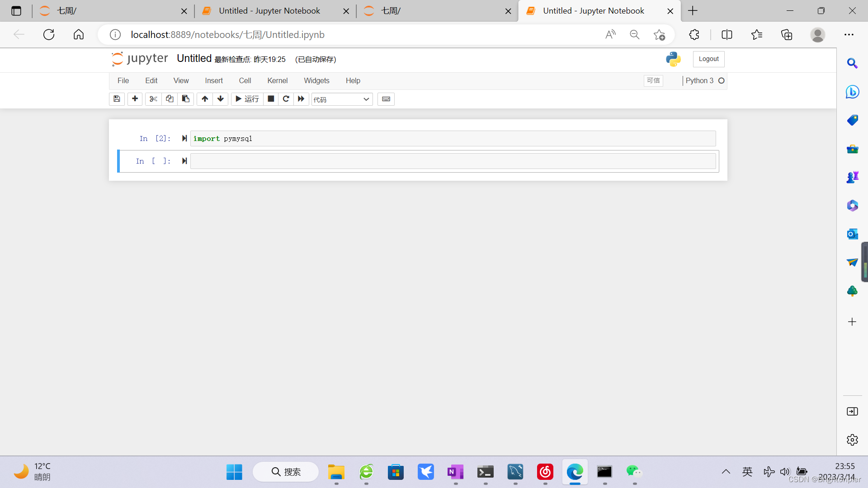Select the second empty code cell
This screenshot has width=868, height=488.
(x=452, y=161)
